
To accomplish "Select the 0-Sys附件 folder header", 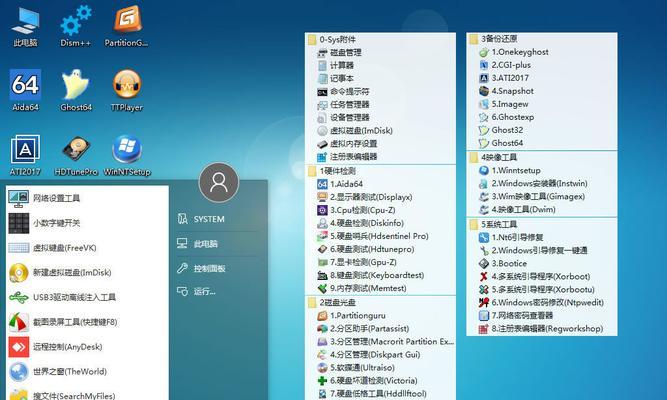I will pyautogui.click(x=380, y=40).
